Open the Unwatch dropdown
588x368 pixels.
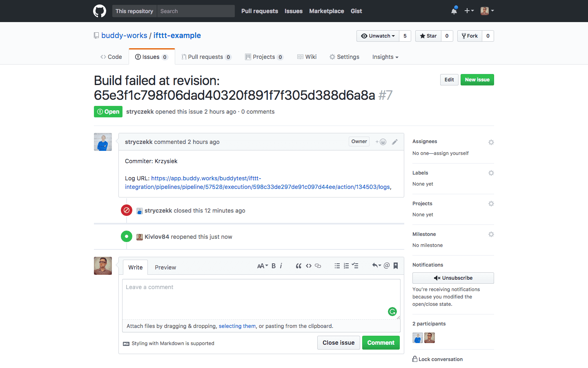pyautogui.click(x=378, y=36)
